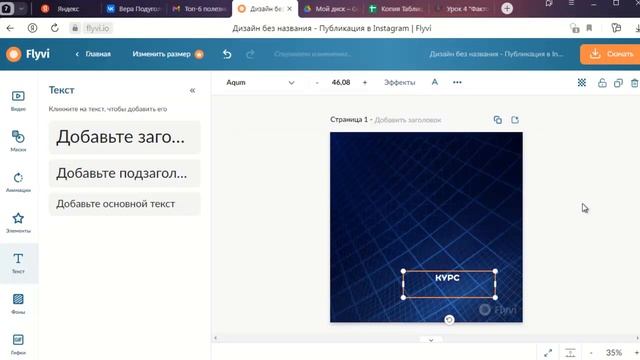This screenshot has height=360, width=640.
Task: Select the КУРС text on canvas
Action: click(447, 278)
